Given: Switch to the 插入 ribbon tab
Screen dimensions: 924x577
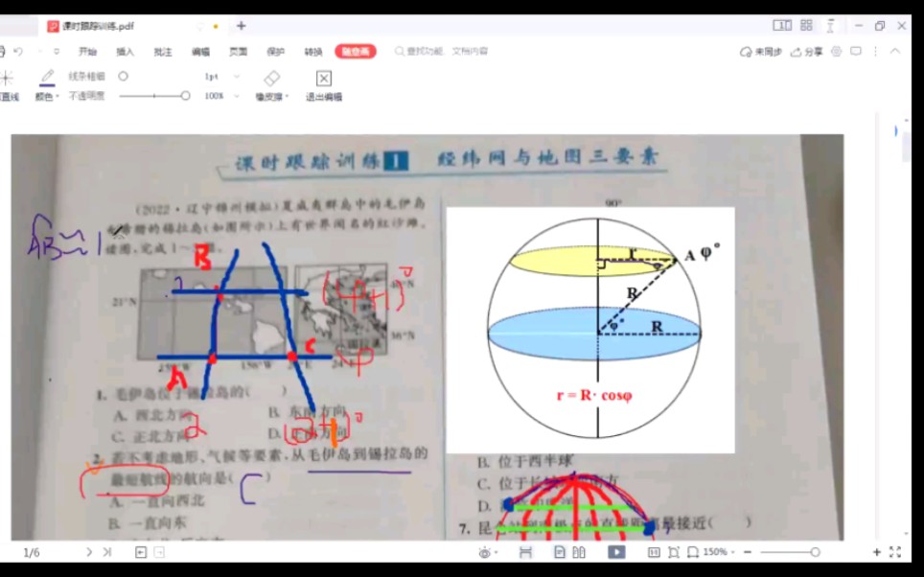Looking at the screenshot, I should [124, 52].
